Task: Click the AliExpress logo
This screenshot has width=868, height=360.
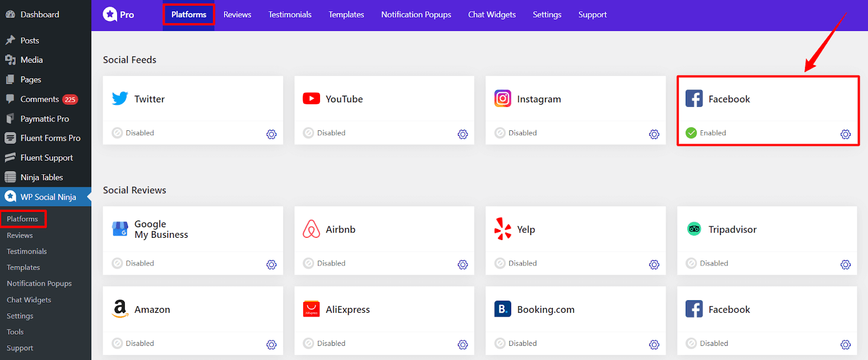Action: pos(311,309)
